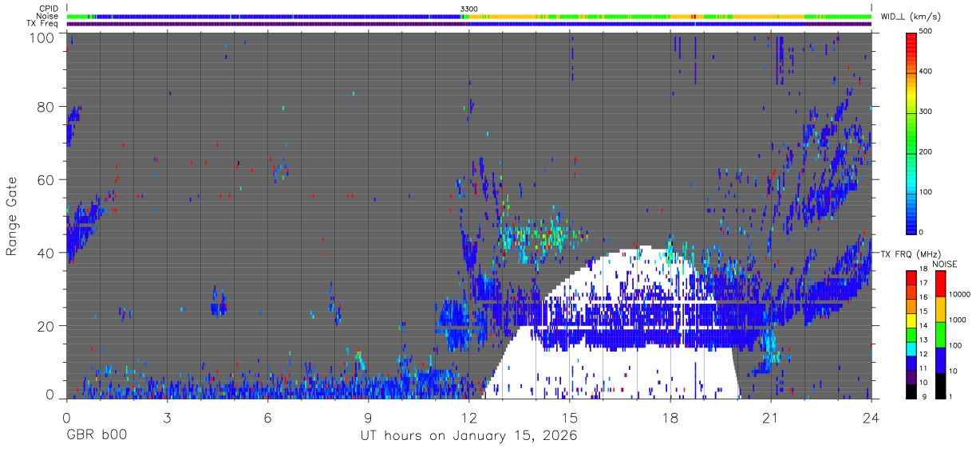The width and height of the screenshot is (980, 452).
Task: Click the CPID label above the plot
Action: click(49, 9)
